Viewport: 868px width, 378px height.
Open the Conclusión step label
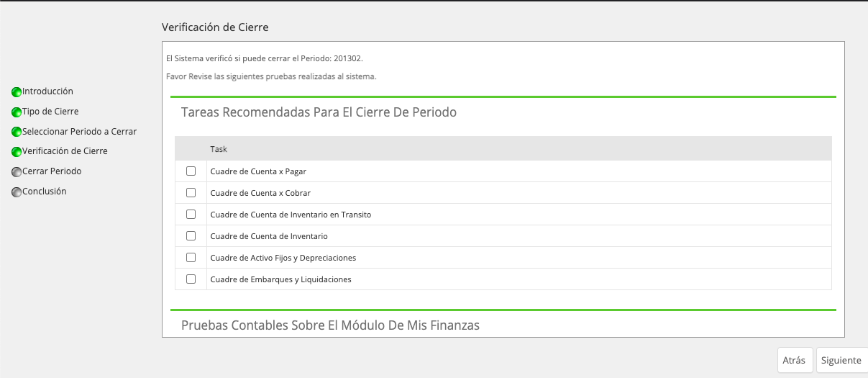pyautogui.click(x=45, y=192)
